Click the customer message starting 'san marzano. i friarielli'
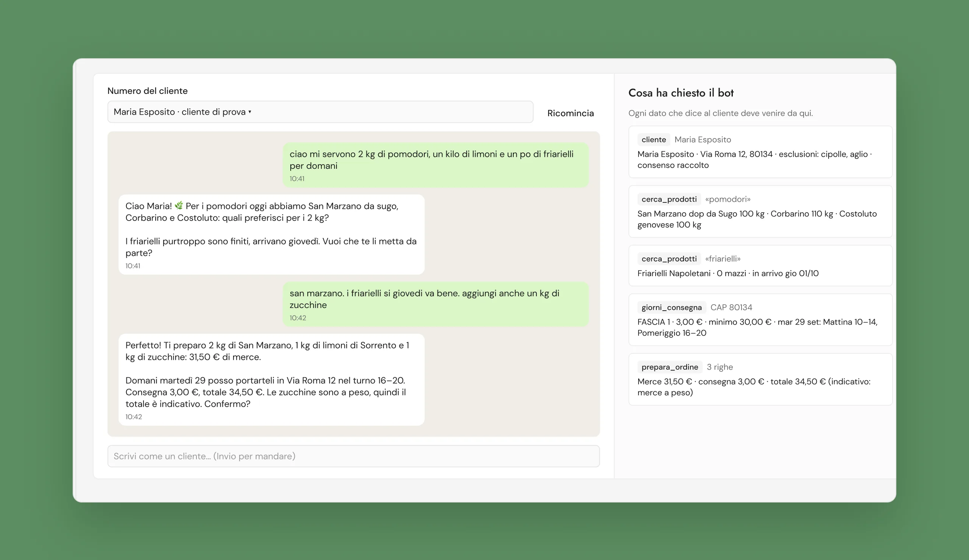Viewport: 969px width, 560px height. point(435,304)
